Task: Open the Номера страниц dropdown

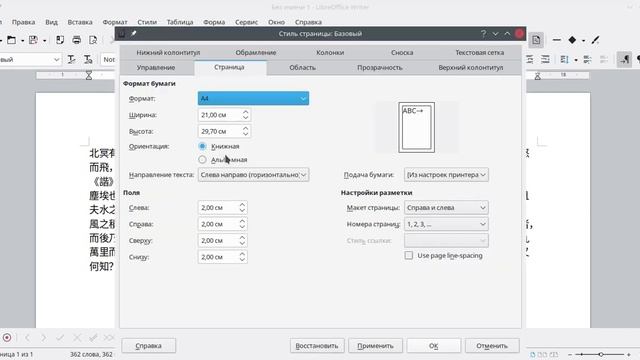Action: click(446, 224)
